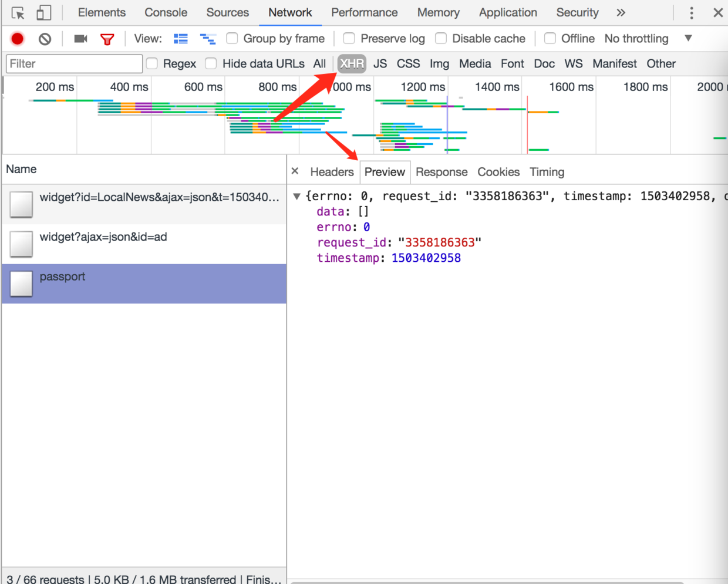Toggle the overview waterfall view icon
This screenshot has height=584, width=728.
208,39
